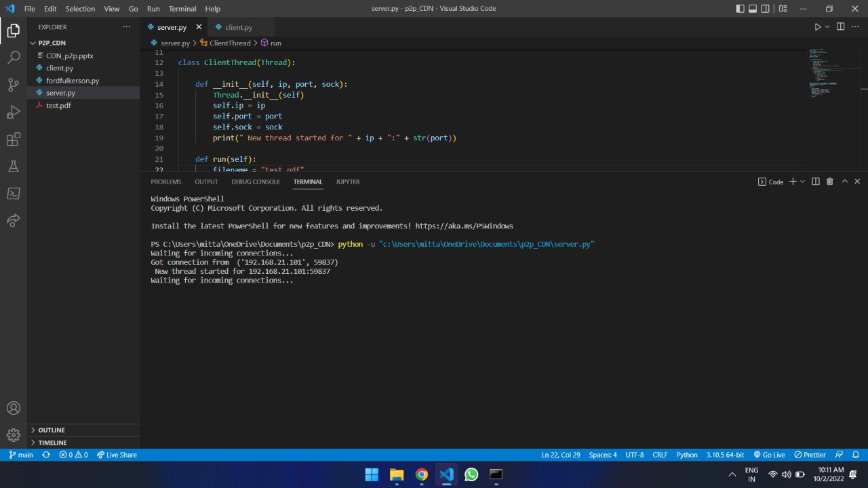The width and height of the screenshot is (868, 488).
Task: Switch to the DEBUG CONSOLE tab
Action: (x=256, y=182)
